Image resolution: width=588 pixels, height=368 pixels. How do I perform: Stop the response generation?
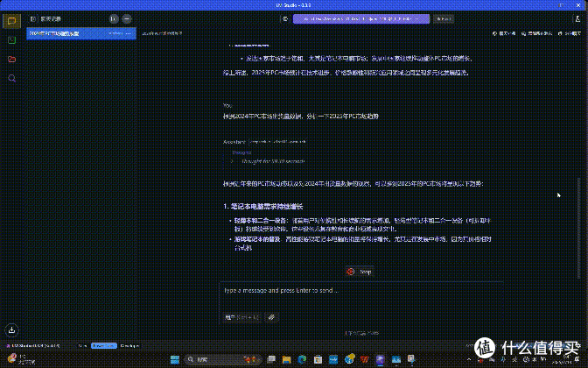point(360,272)
